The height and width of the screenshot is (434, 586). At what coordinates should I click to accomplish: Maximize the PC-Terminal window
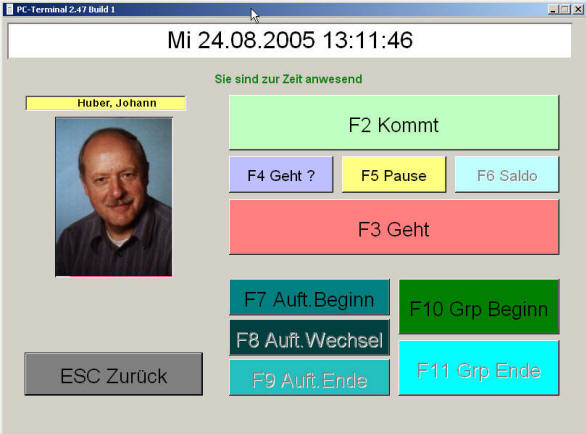[565, 10]
